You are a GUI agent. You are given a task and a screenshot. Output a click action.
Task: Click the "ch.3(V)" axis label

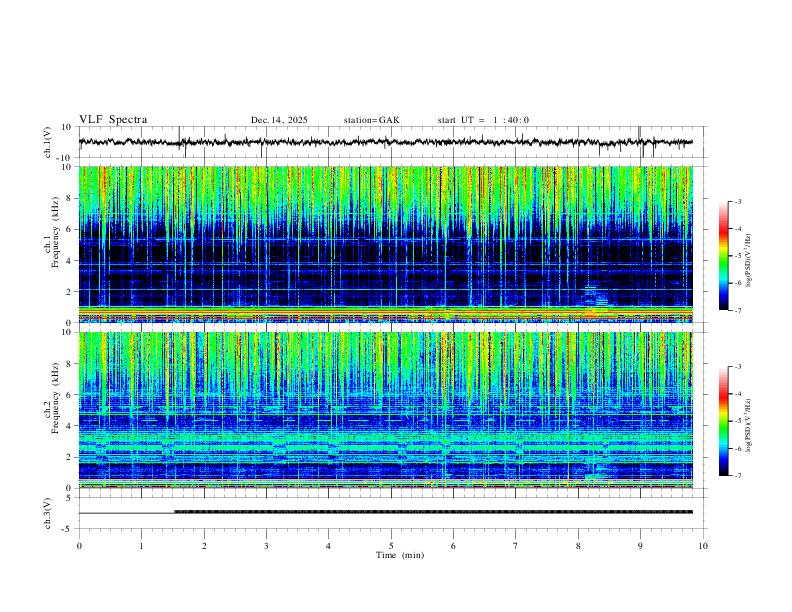[x=48, y=513]
